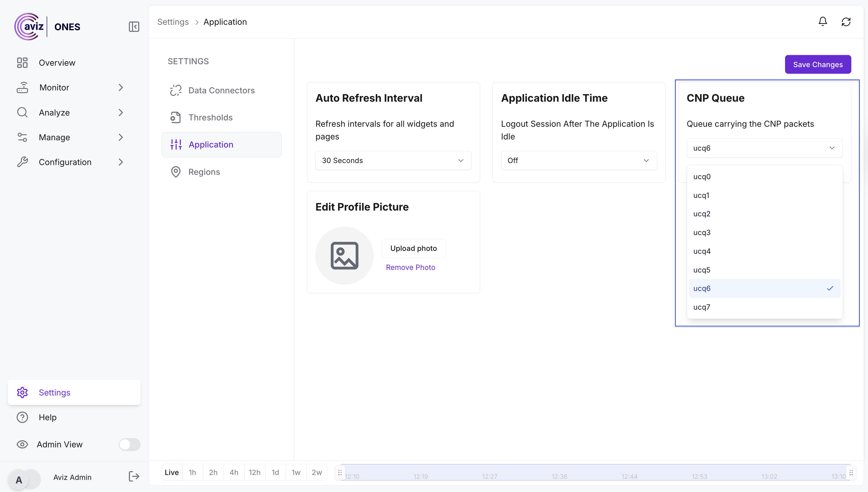This screenshot has height=492, width=868.
Task: Click the timeline right drag handle
Action: 851,472
